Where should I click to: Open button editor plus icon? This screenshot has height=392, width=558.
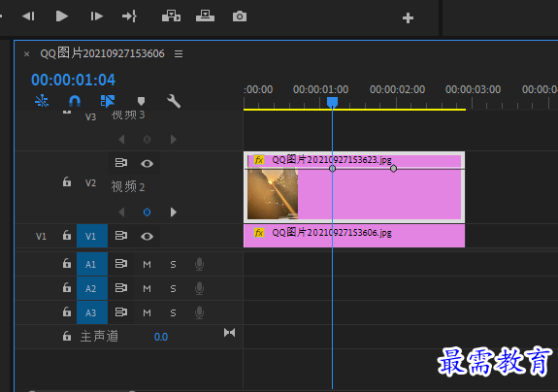point(408,17)
